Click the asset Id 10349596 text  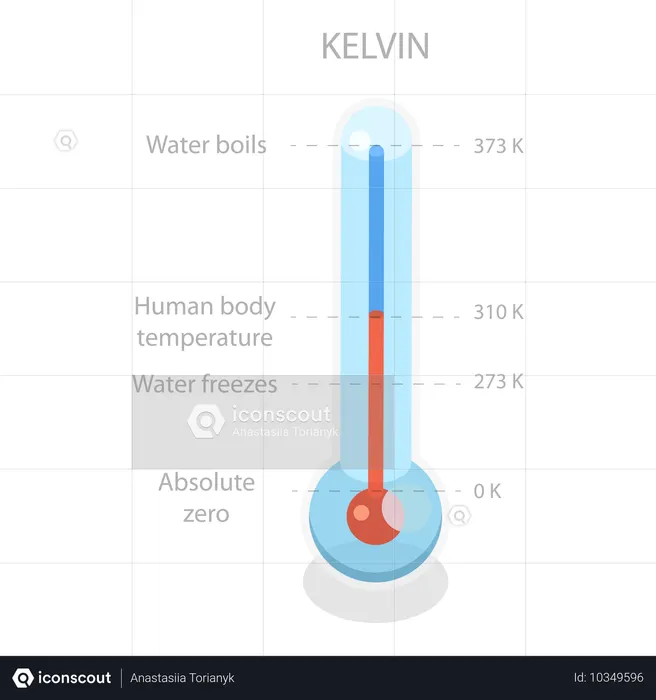point(609,678)
